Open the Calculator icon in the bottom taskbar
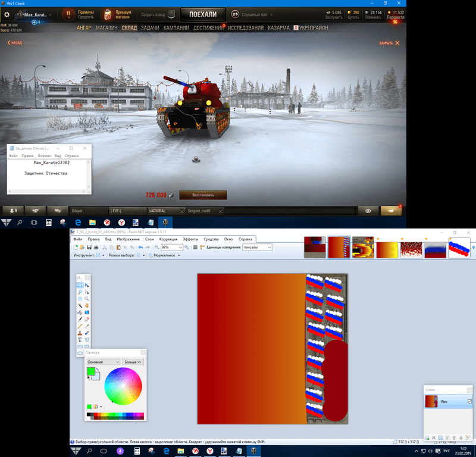The width and height of the screenshot is (476, 457). (x=137, y=451)
